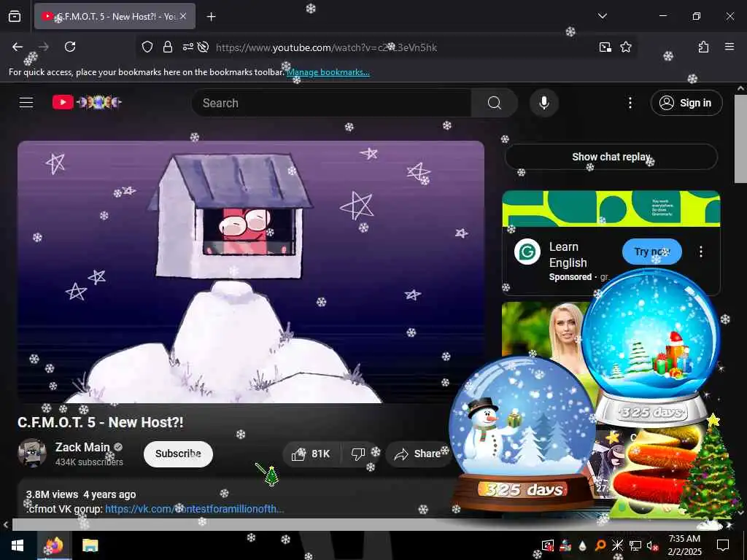
Task: Like the video showing 81K
Action: 311,454
